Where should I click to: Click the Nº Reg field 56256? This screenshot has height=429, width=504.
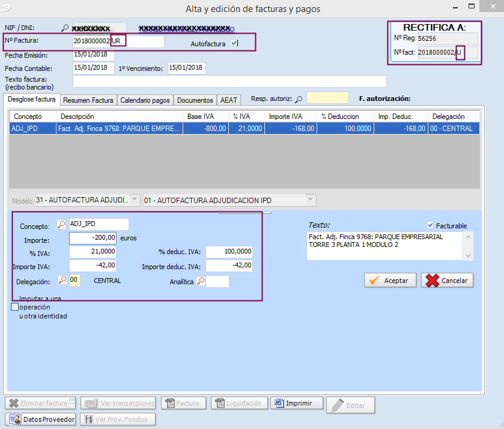click(448, 38)
